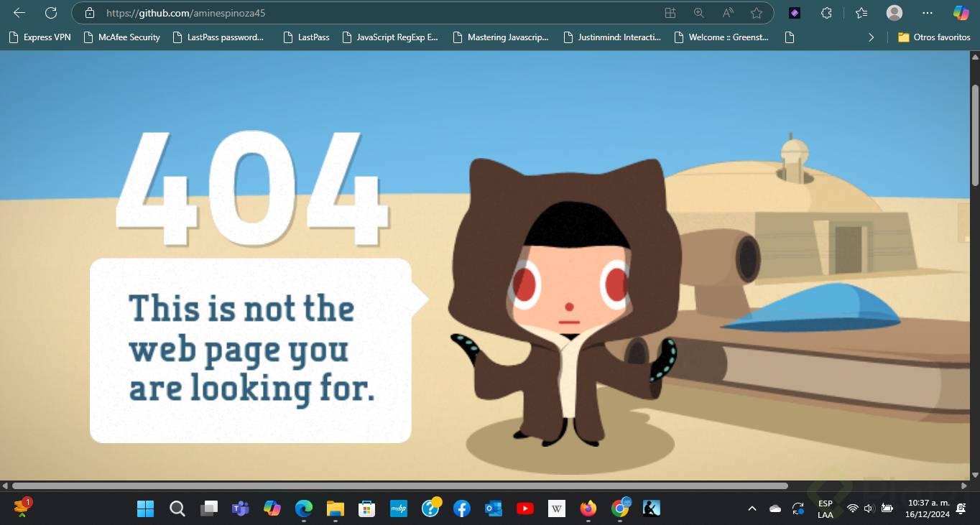Open the browser Settings and more menu
Image resolution: width=980 pixels, height=525 pixels.
tap(928, 13)
